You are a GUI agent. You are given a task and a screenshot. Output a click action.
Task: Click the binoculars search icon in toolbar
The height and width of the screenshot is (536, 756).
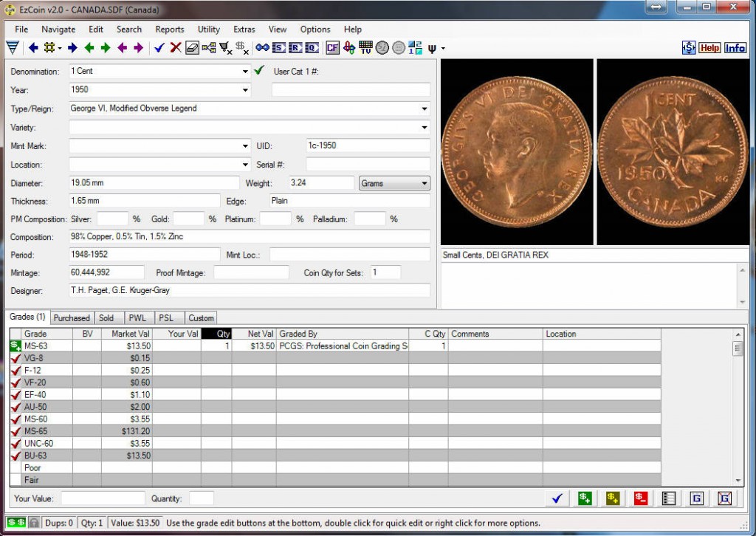(x=262, y=48)
